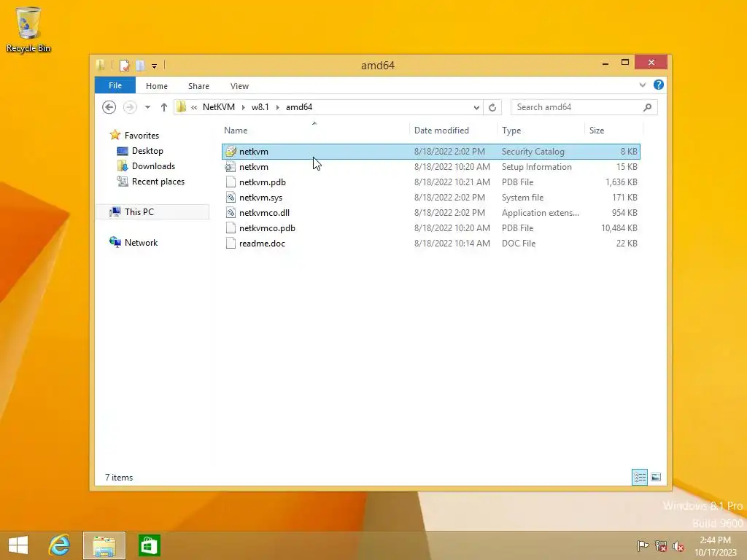Click File Explorer taskbar button
The image size is (747, 560).
pyautogui.click(x=104, y=545)
